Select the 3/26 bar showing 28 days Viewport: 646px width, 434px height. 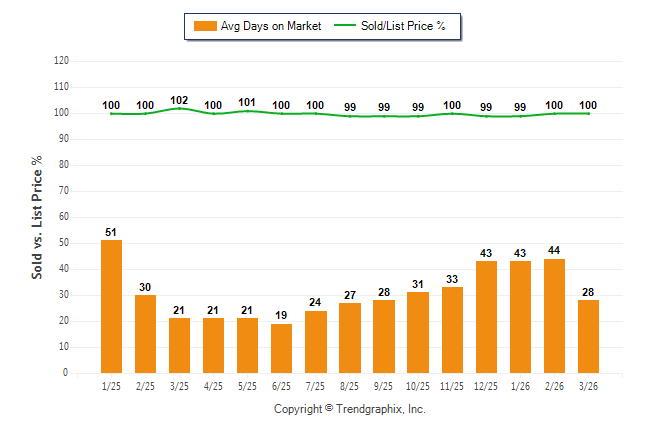click(x=588, y=336)
